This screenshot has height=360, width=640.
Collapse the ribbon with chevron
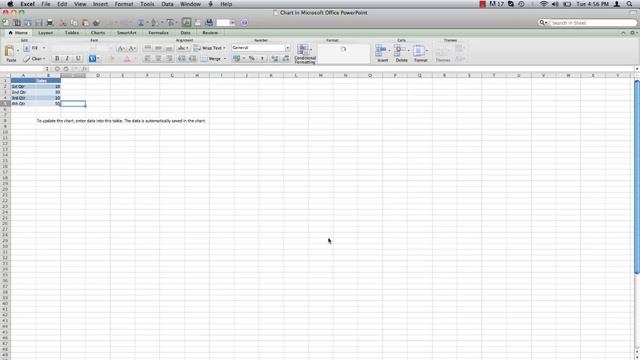[x=623, y=33]
